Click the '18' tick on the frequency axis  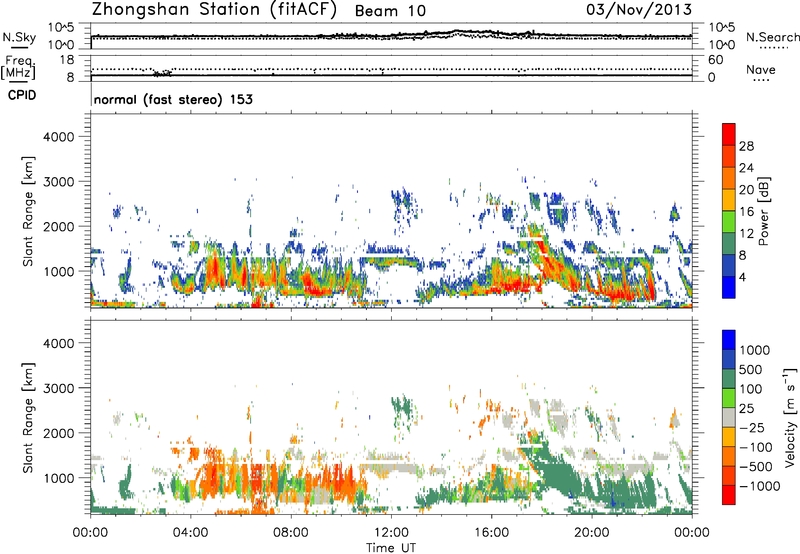click(67, 60)
